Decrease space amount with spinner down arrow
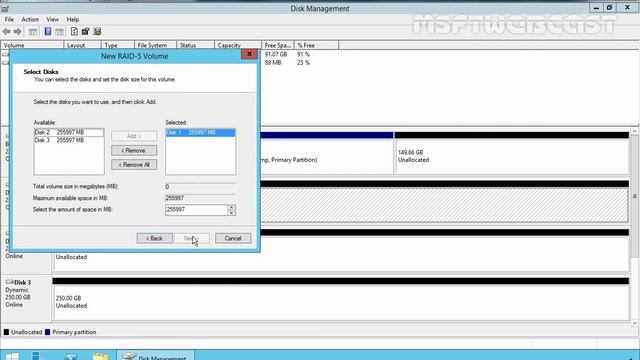 [231, 213]
